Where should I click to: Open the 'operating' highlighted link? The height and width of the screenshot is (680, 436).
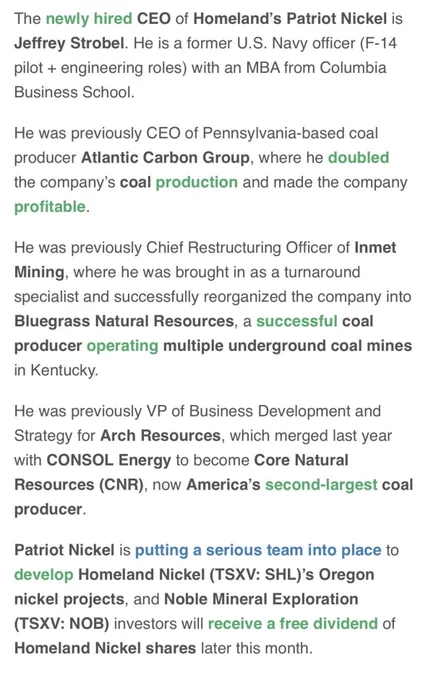[x=122, y=346]
